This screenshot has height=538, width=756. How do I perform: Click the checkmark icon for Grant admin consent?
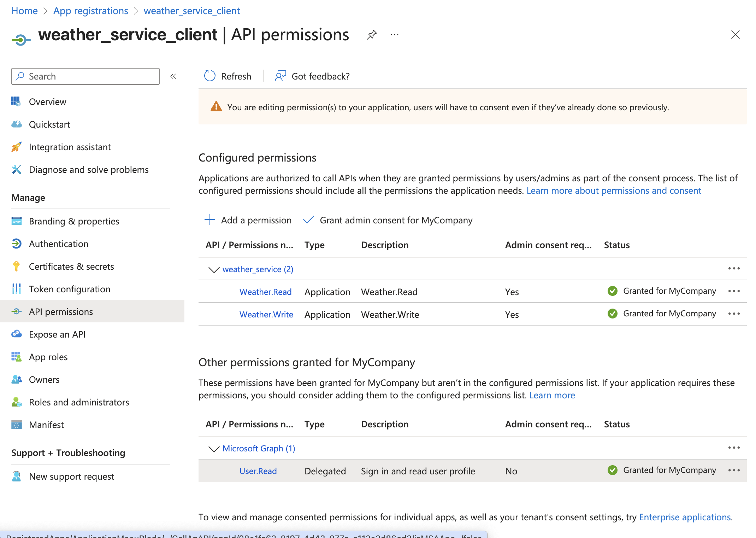tap(308, 220)
